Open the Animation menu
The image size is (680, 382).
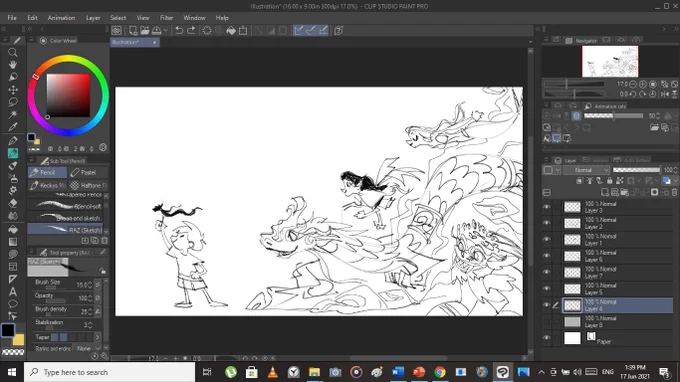click(x=61, y=18)
